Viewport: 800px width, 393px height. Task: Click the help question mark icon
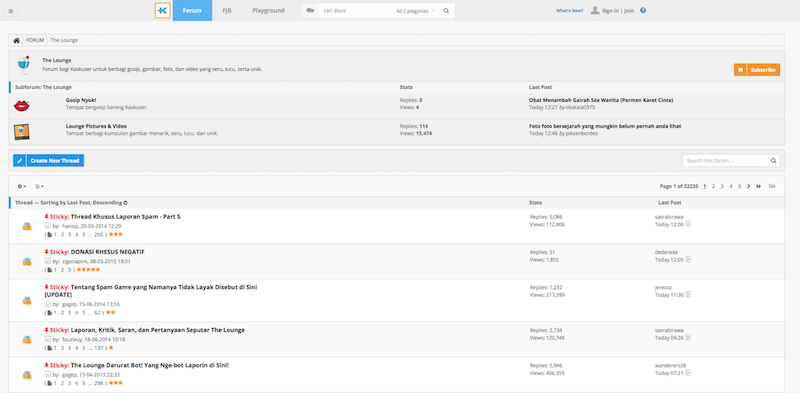[x=643, y=10]
